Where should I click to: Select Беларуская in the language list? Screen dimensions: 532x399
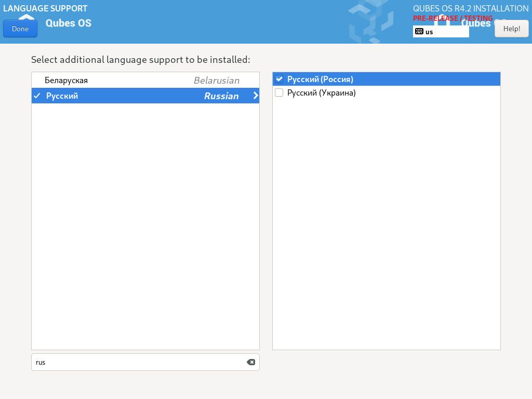[66, 81]
